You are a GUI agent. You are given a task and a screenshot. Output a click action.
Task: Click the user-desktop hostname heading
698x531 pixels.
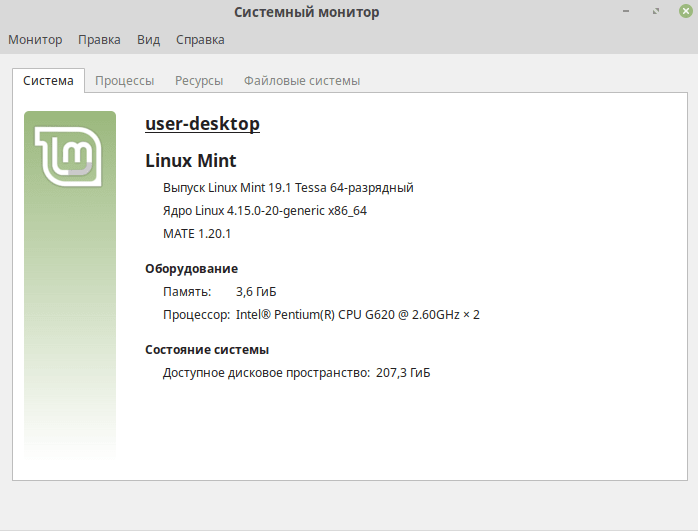[203, 123]
